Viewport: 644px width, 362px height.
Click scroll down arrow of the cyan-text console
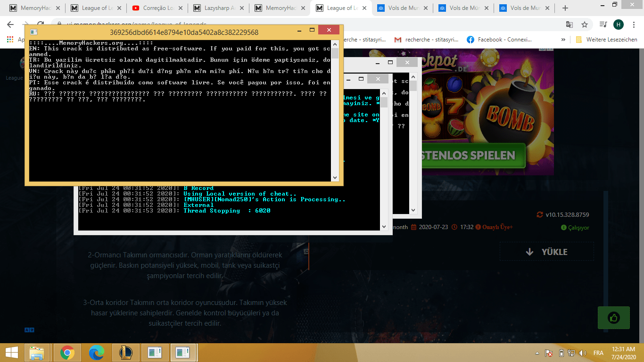[x=384, y=227]
